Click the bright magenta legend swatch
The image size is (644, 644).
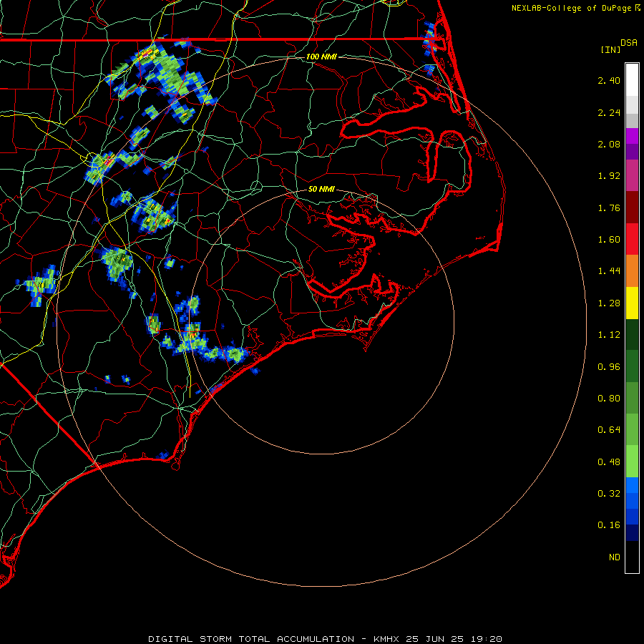[x=632, y=136]
